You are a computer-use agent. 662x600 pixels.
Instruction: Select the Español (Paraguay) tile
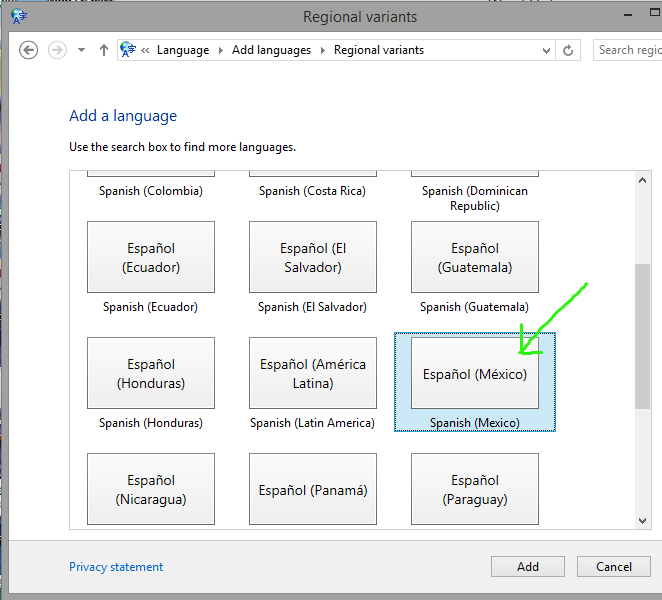tap(475, 489)
